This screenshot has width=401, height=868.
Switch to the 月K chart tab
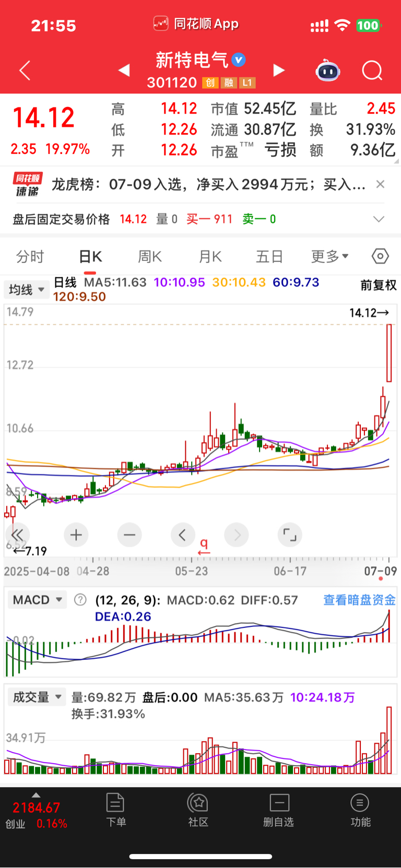pos(210,256)
